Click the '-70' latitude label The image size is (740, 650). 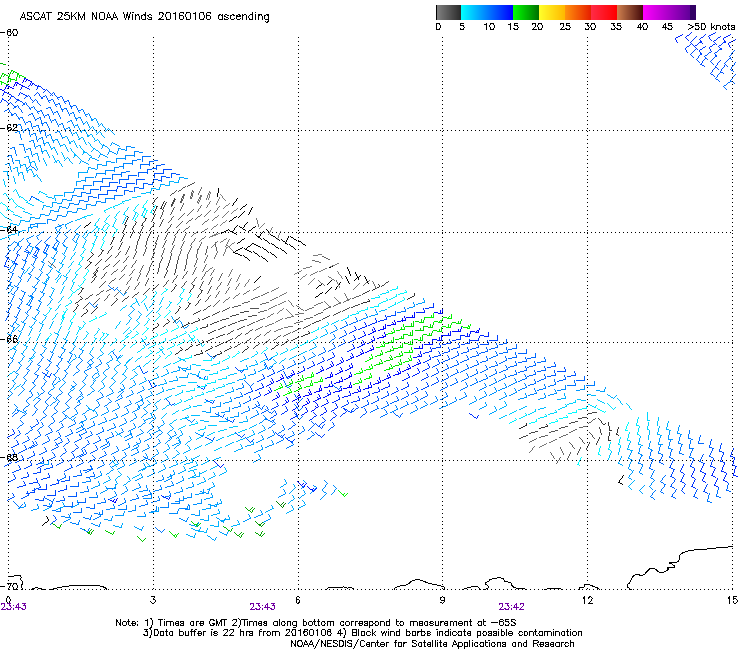pos(9,586)
